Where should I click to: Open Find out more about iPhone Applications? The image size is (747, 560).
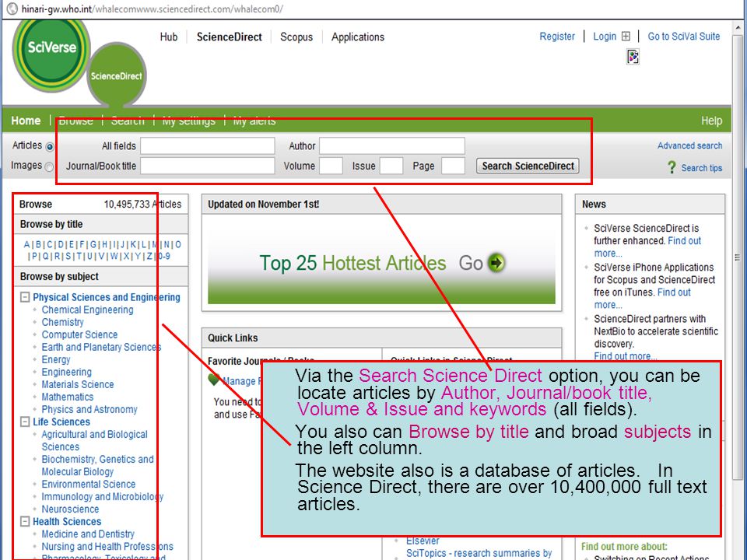(643, 298)
